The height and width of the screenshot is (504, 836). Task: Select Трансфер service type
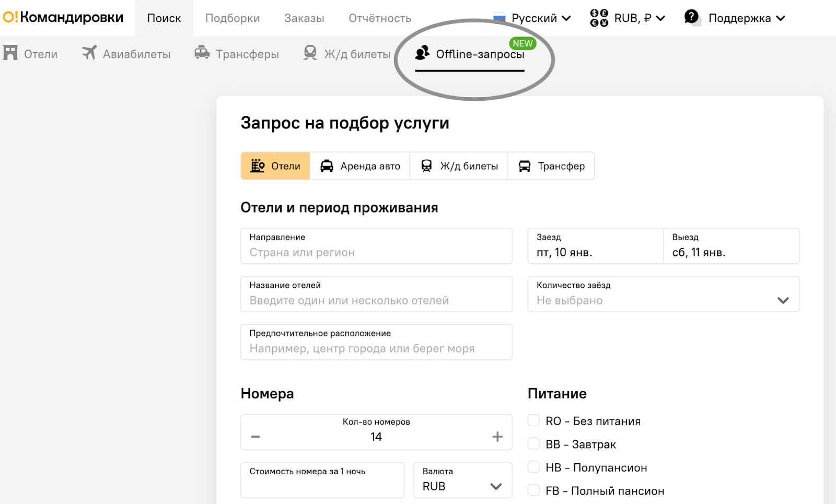pos(551,166)
